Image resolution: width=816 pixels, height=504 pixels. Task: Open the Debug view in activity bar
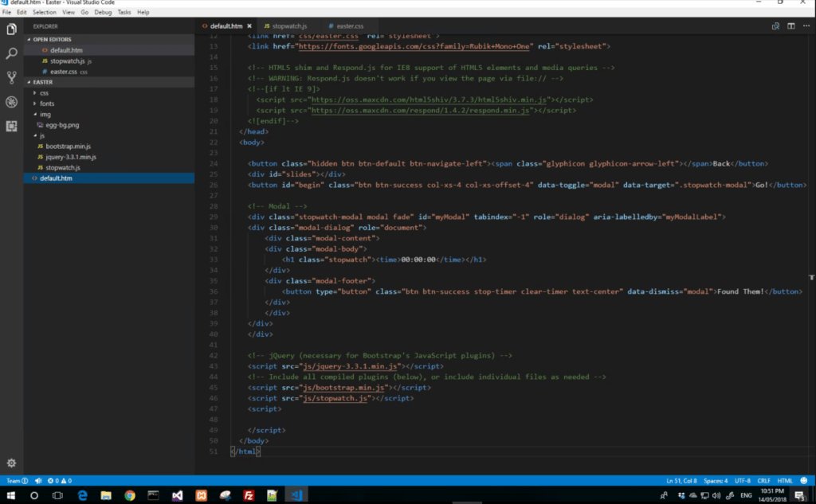click(x=11, y=102)
